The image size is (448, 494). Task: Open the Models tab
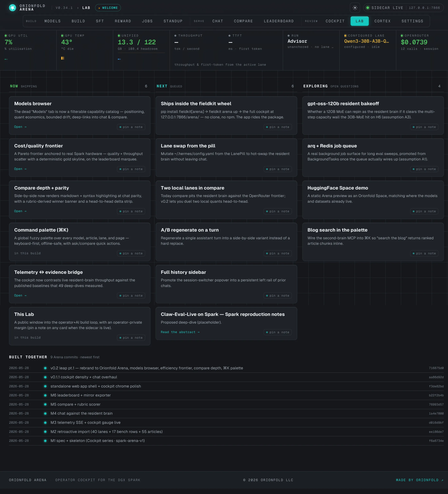52,21
